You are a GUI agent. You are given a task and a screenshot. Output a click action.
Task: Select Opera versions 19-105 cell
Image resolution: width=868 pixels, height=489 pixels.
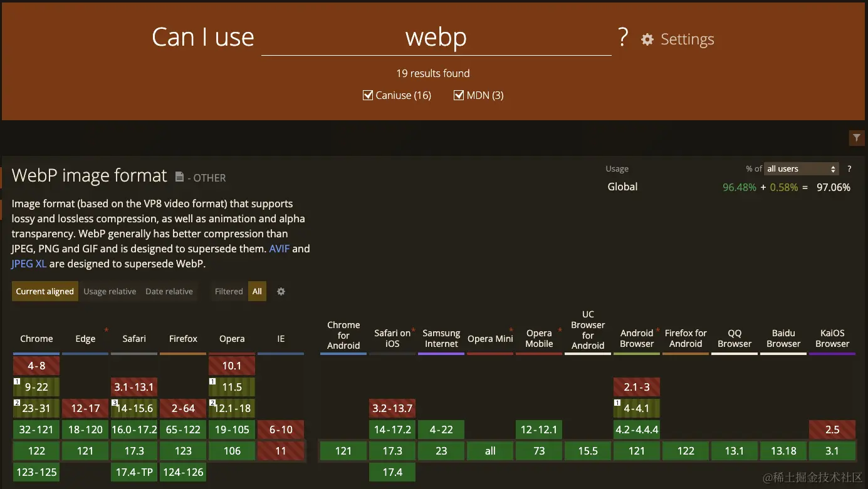232,430
